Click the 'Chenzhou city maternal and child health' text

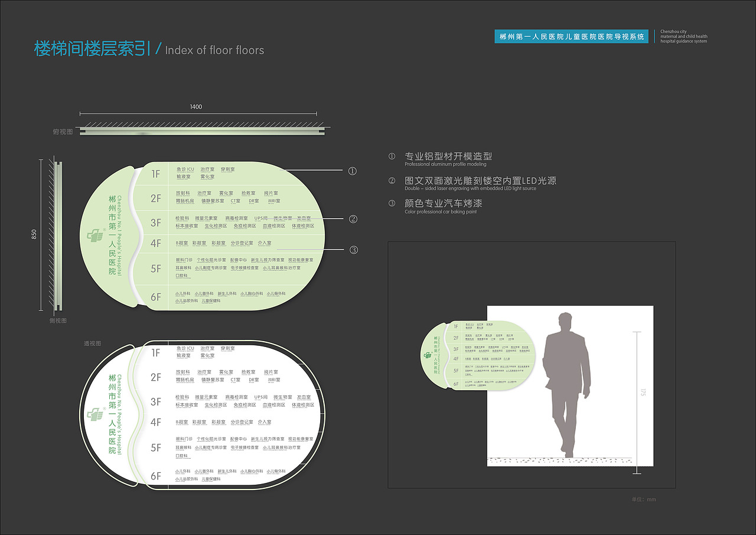click(683, 34)
